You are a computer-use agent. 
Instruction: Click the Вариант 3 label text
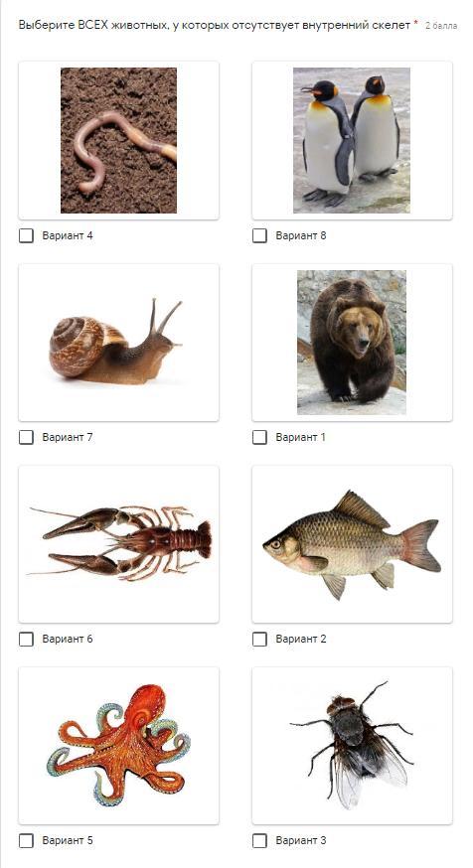(x=301, y=841)
